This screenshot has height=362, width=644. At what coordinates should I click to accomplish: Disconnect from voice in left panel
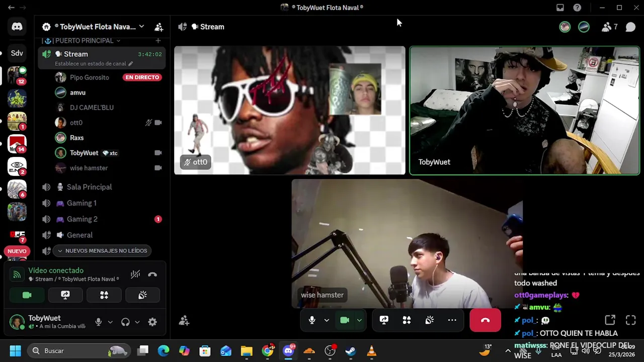tap(152, 275)
